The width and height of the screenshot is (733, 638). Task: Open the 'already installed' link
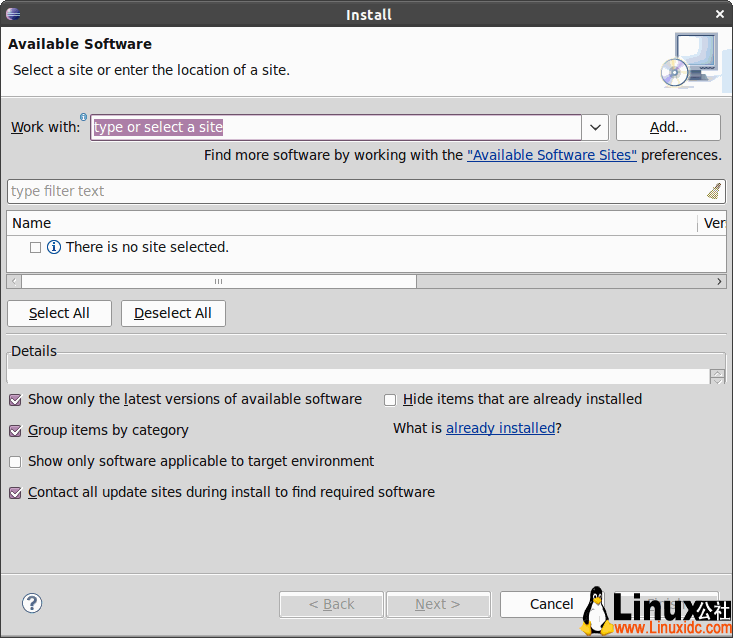500,428
